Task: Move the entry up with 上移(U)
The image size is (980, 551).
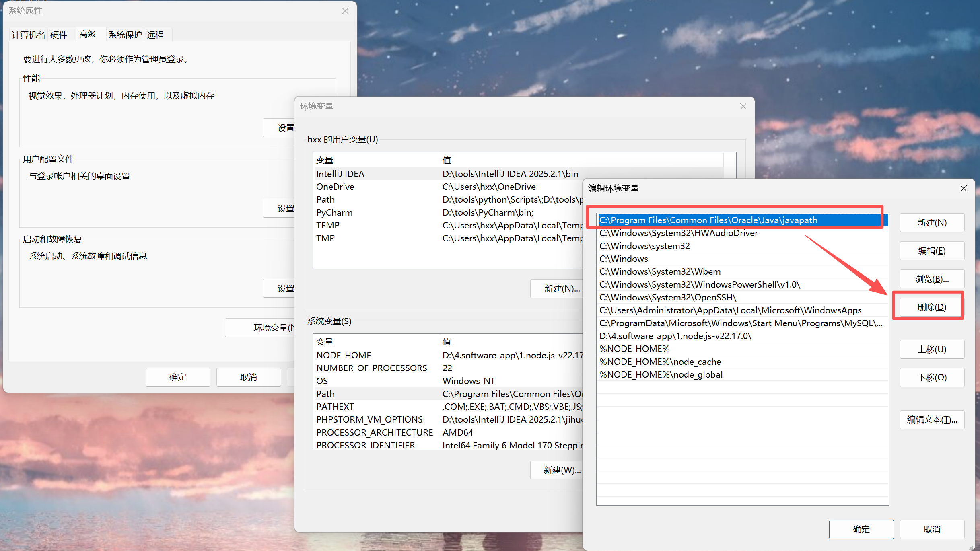Action: click(931, 350)
